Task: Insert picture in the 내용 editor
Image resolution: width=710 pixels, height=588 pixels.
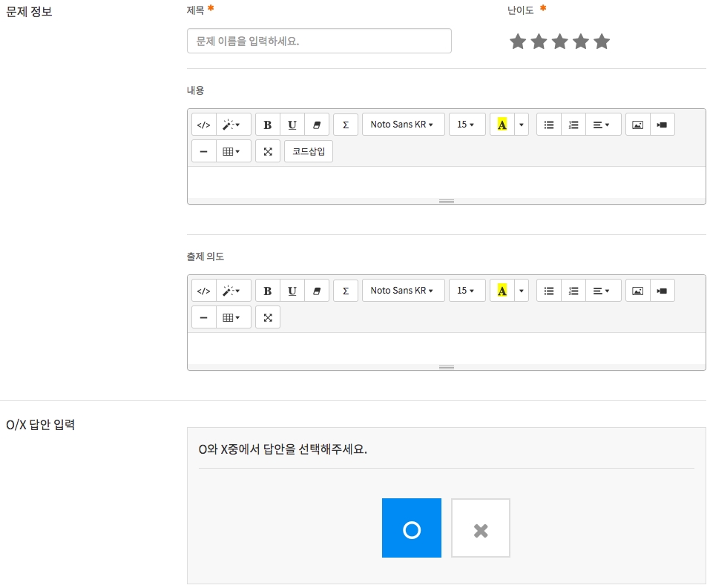Action: [x=637, y=125]
